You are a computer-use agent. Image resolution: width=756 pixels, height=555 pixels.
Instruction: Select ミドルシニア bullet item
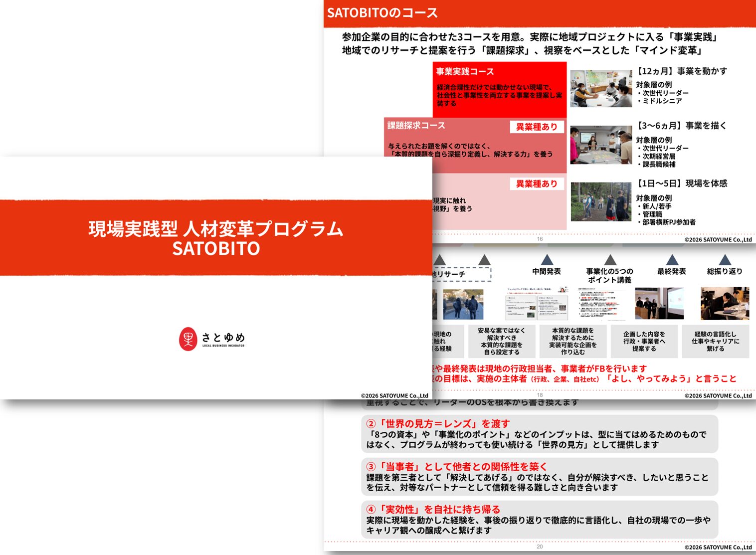point(659,101)
